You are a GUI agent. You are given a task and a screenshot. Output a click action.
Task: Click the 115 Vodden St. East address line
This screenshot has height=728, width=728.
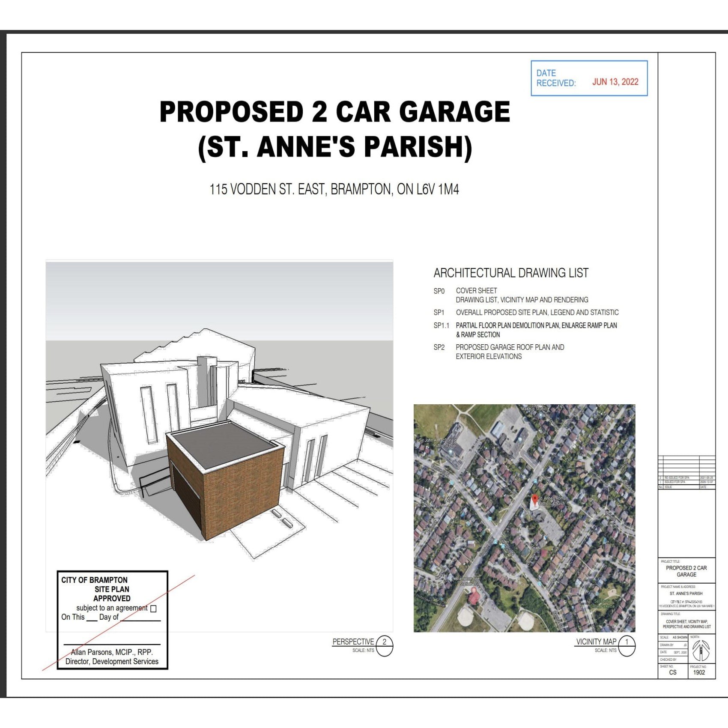(334, 189)
